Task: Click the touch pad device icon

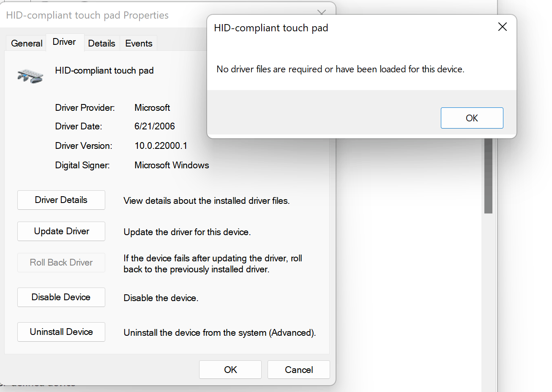Action: coord(29,75)
